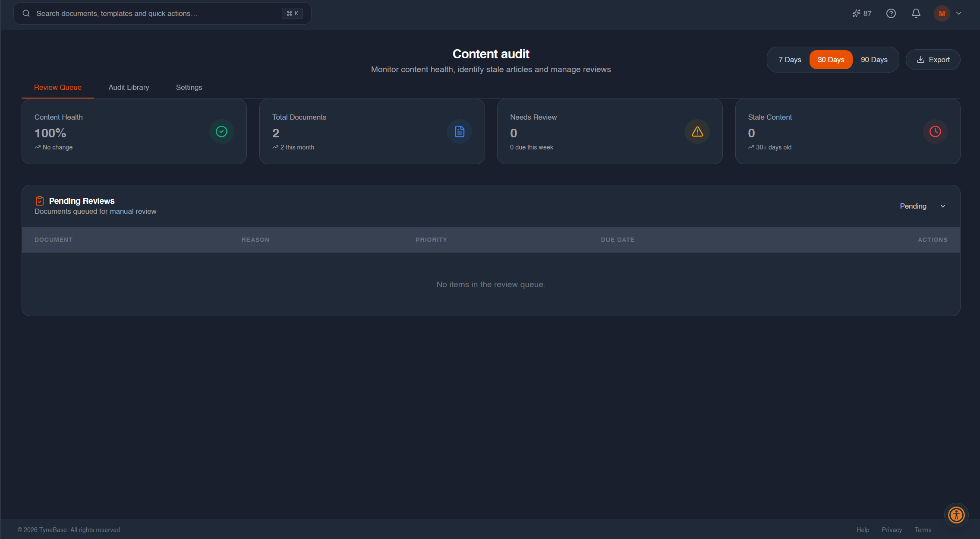Click the '30+ days old' text
This screenshot has width=980, height=539.
tap(774, 147)
